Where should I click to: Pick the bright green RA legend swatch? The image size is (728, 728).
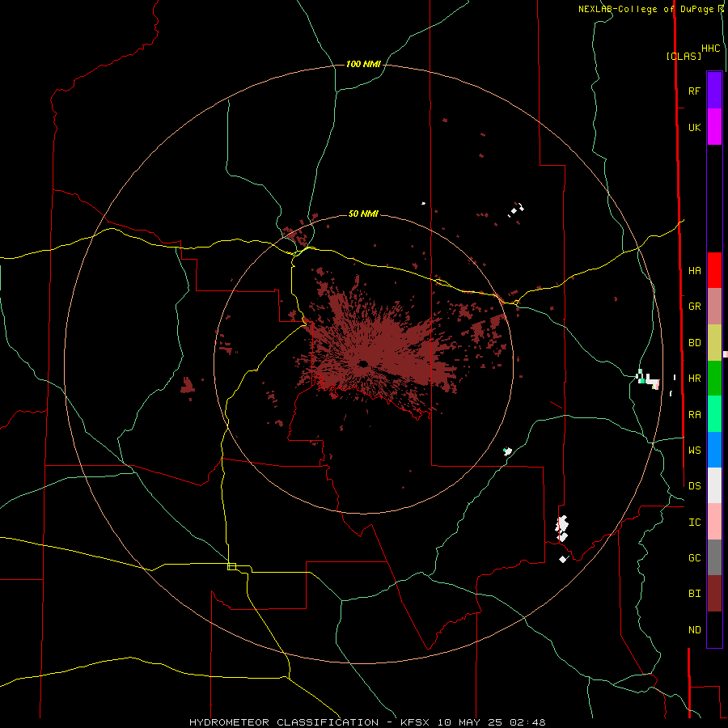point(714,414)
